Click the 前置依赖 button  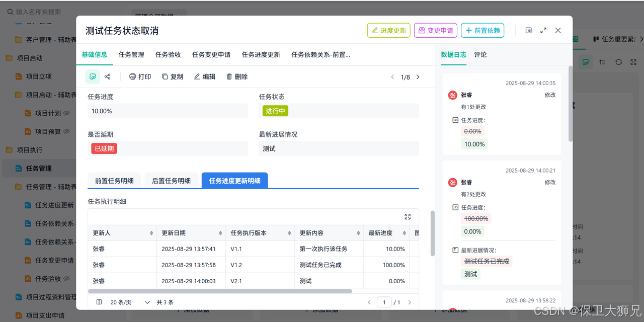pos(482,30)
